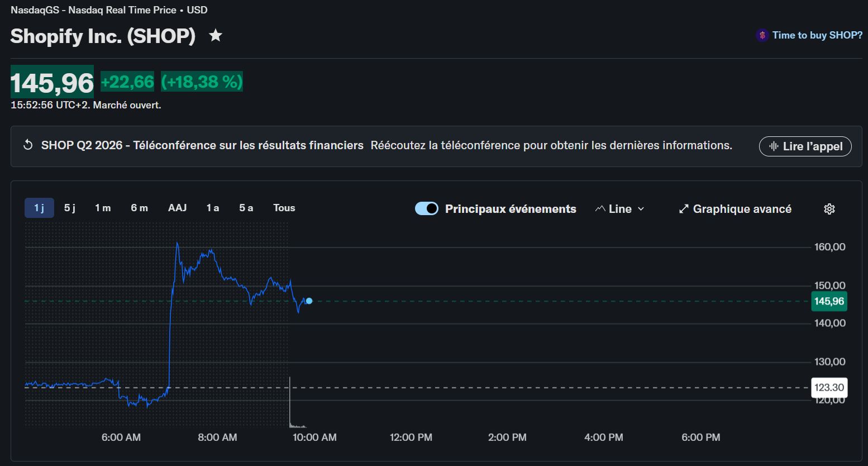Click the 4:00 PM time axis label
The height and width of the screenshot is (466, 868).
click(604, 438)
